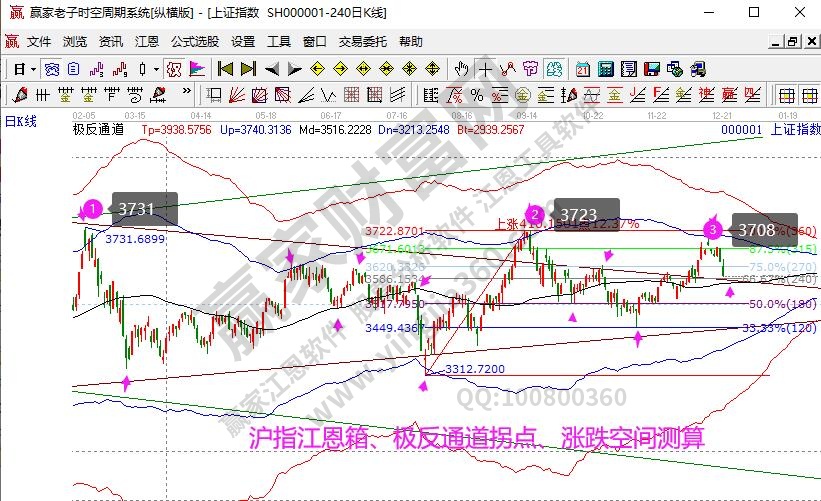The height and width of the screenshot is (501, 821).
Task: Click the black left arrow icon
Action: pyautogui.click(x=272, y=69)
